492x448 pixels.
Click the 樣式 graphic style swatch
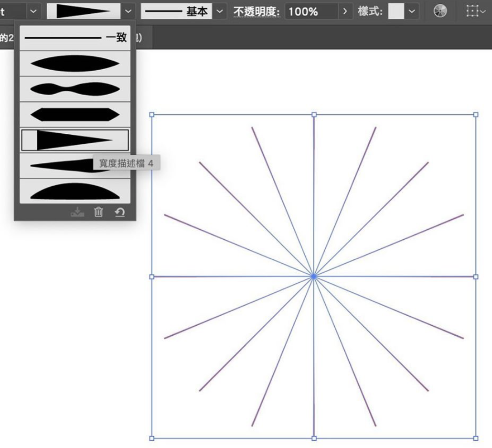point(396,11)
